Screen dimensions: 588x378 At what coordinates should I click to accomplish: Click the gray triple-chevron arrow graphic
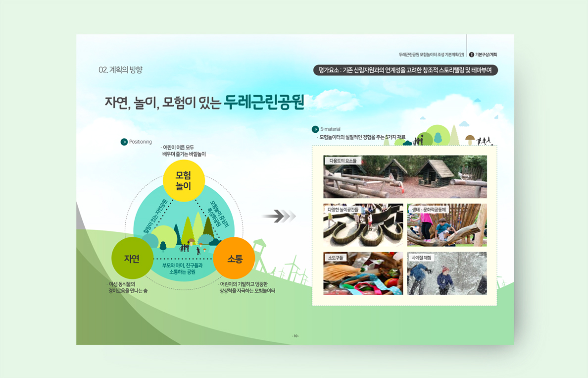coord(279,216)
